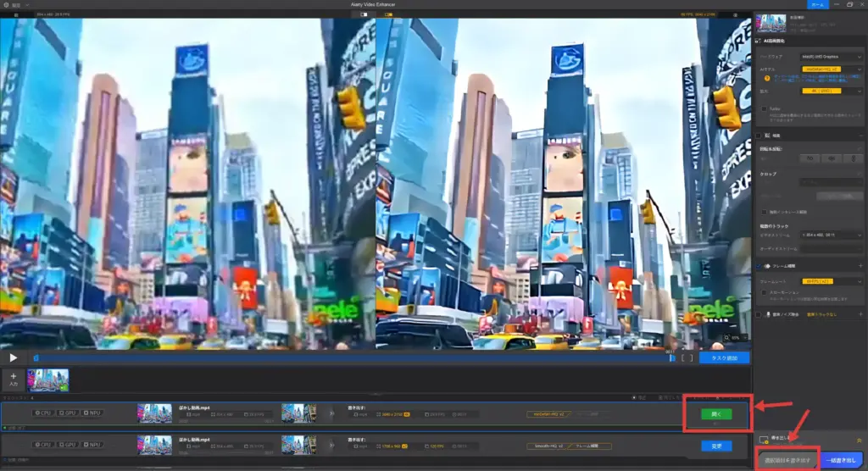
Task: Click the AI model help question icon
Action: 766,79
